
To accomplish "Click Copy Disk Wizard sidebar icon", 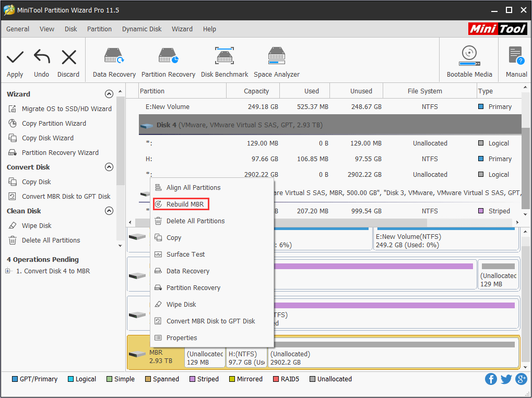I will 12,138.
